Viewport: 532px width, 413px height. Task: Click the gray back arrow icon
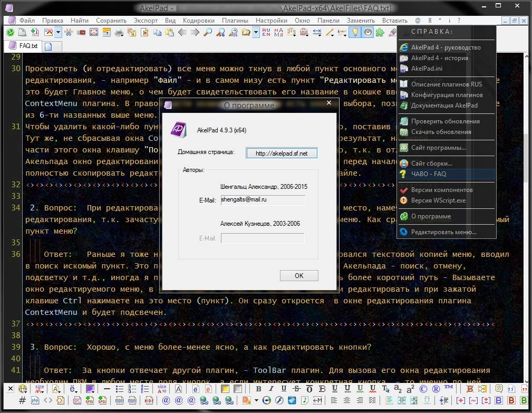(182, 32)
